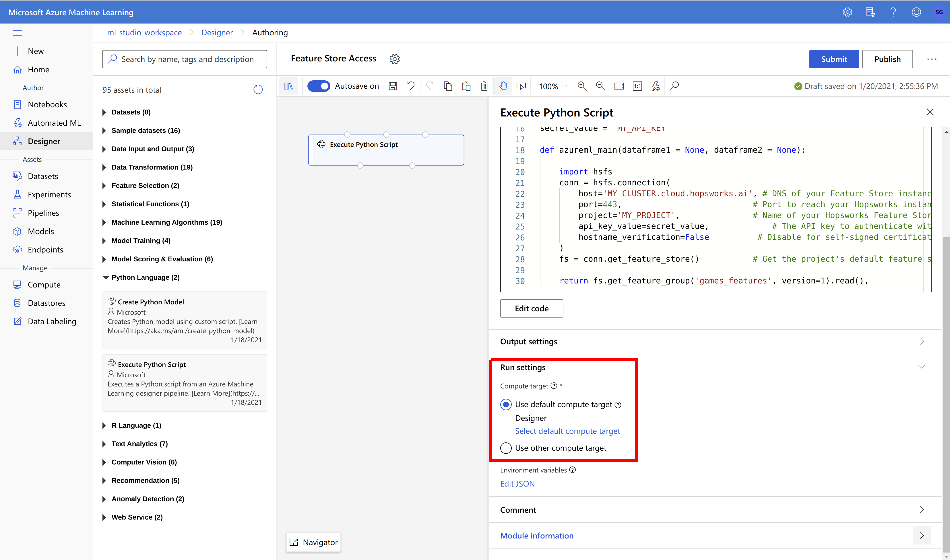
Task: Click the save icon in the toolbar
Action: pyautogui.click(x=393, y=86)
